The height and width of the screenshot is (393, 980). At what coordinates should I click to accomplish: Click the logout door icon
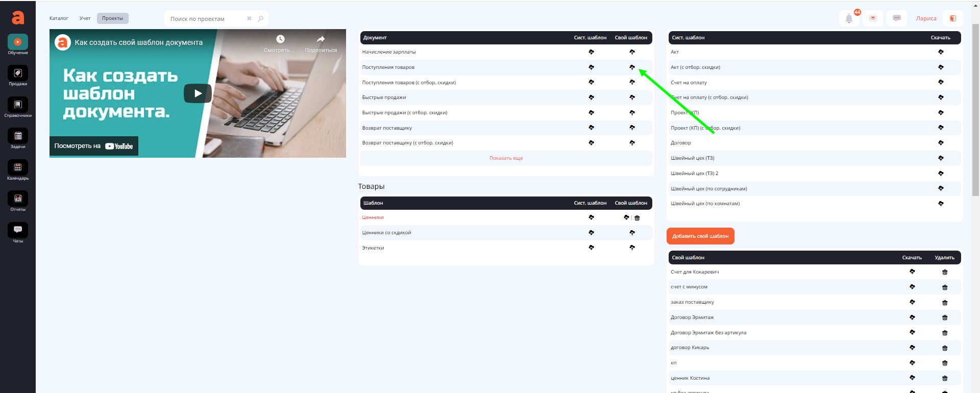click(x=952, y=18)
